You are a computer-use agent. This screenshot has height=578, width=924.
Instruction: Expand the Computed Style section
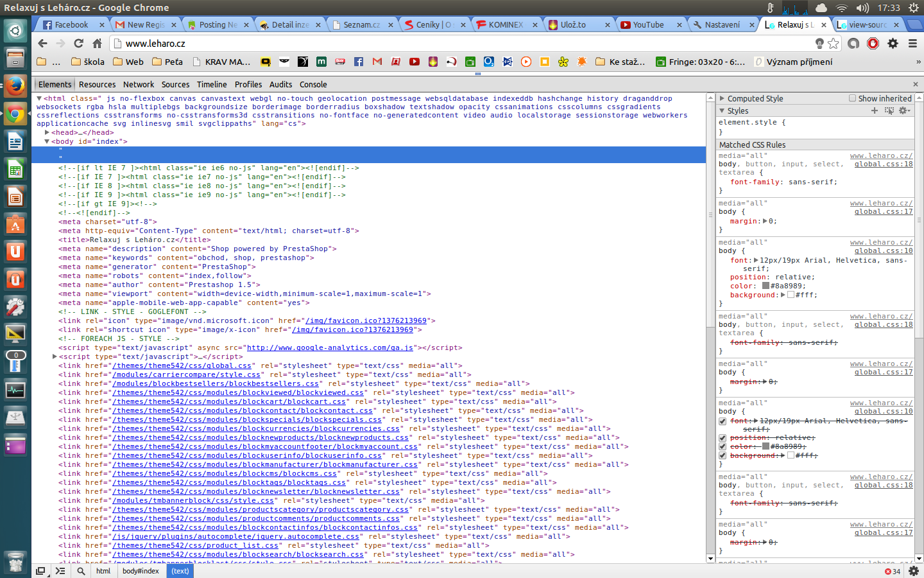723,98
